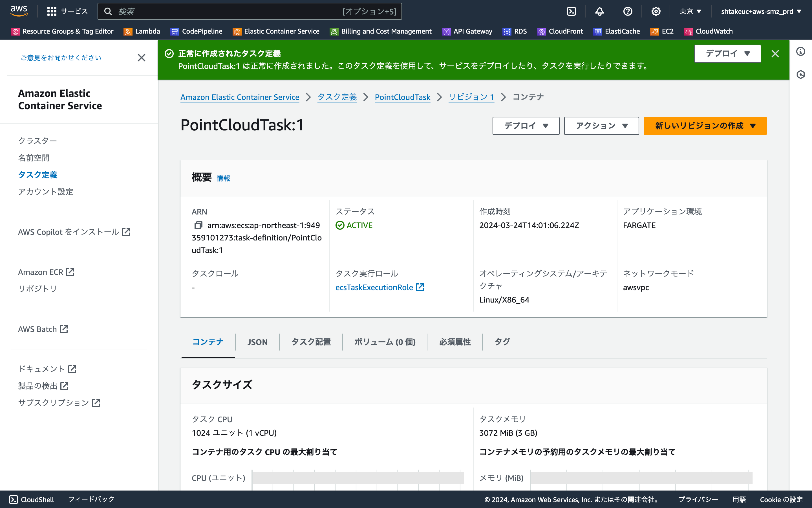The height and width of the screenshot is (508, 812).
Task: Open the info panel icon on right
Action: (x=801, y=51)
